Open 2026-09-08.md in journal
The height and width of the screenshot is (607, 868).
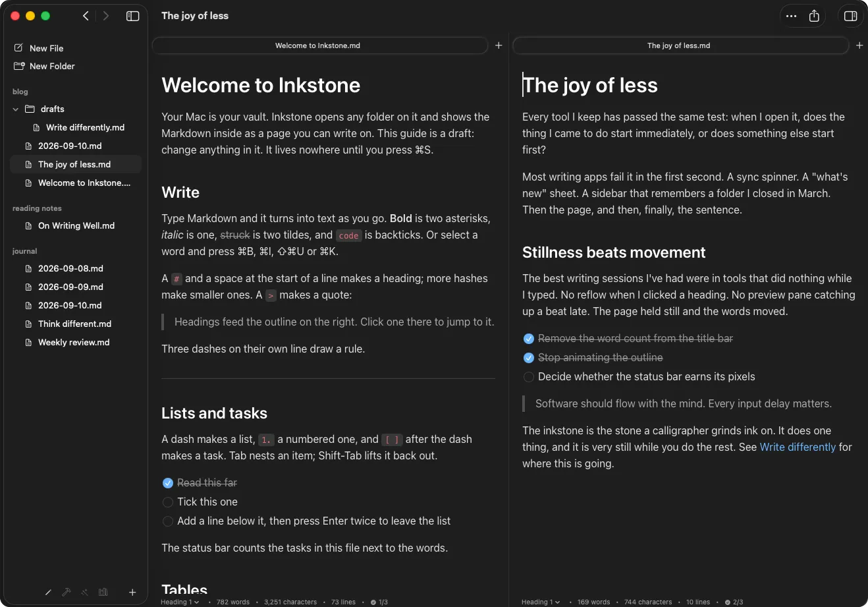(76, 268)
